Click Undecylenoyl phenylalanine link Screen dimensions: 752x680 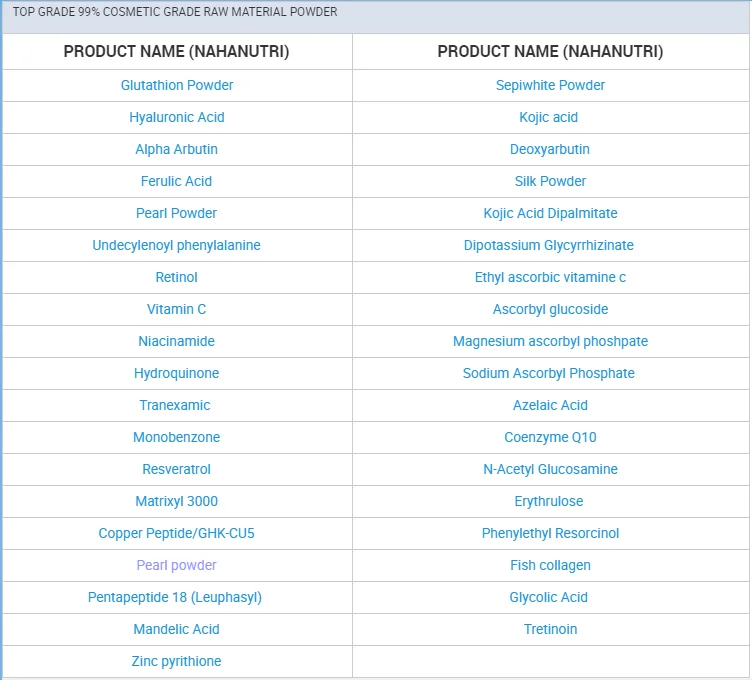coord(177,245)
